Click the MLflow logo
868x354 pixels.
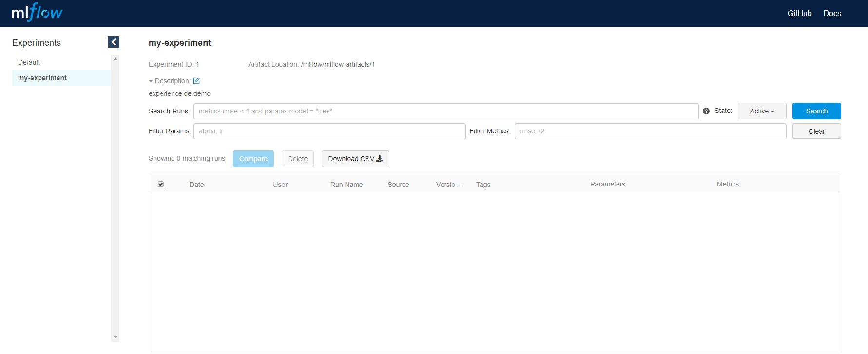37,13
